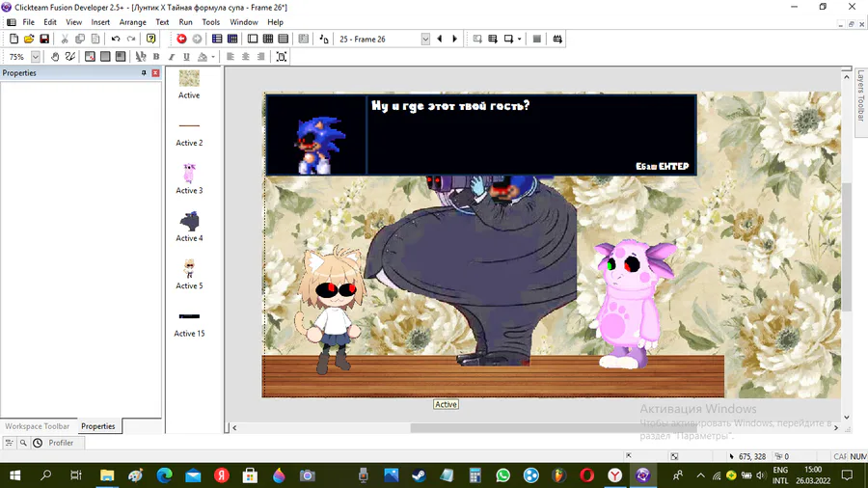Screen dimensions: 868x488
Task: Select the paint mode tool
Action: [70, 57]
